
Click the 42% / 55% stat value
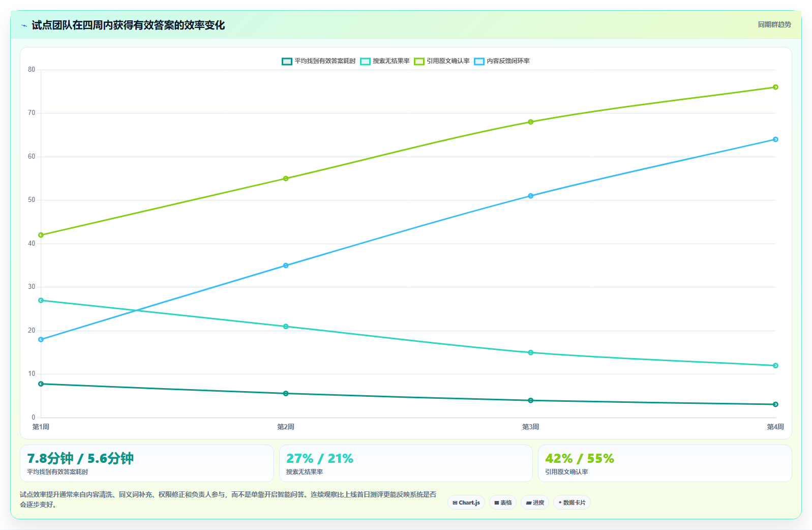point(580,459)
